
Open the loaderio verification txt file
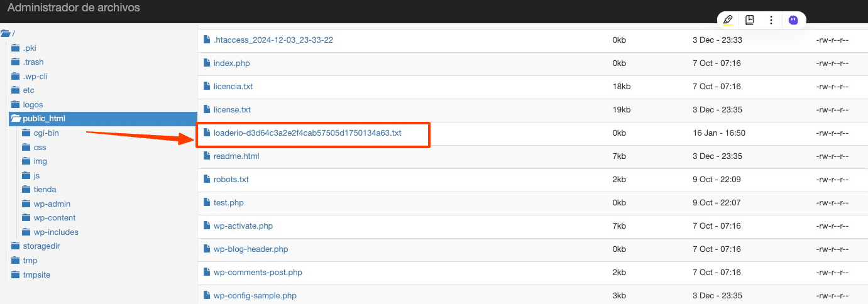click(x=307, y=133)
